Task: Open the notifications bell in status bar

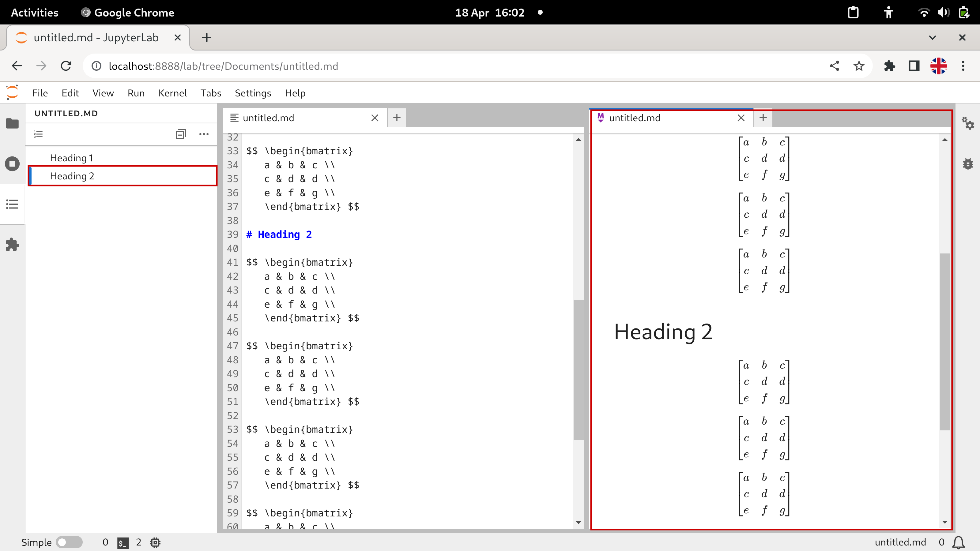Action: click(x=959, y=542)
